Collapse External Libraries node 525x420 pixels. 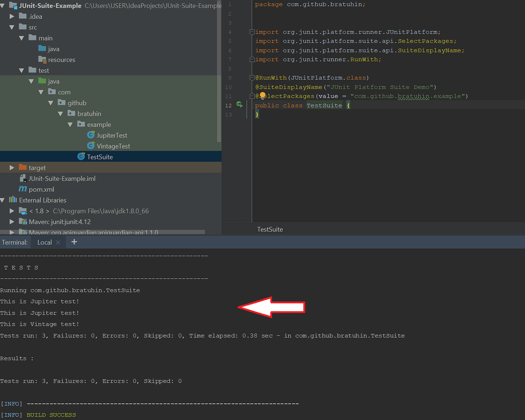[x=3, y=200]
